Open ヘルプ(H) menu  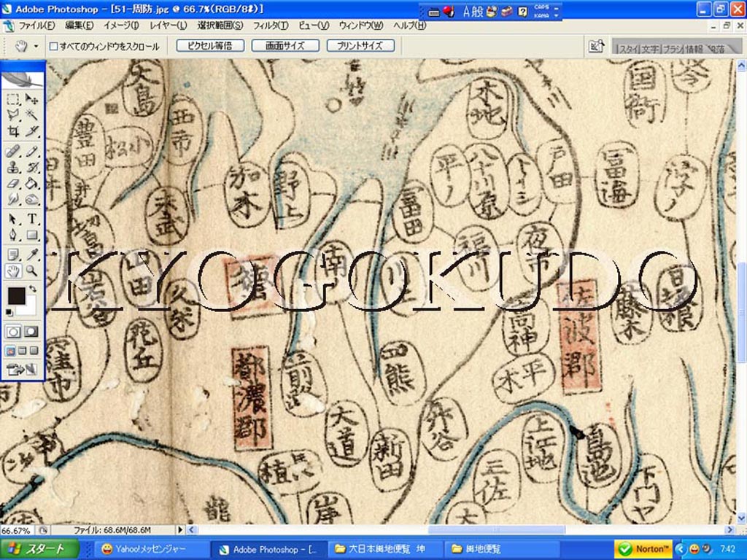[x=410, y=26]
